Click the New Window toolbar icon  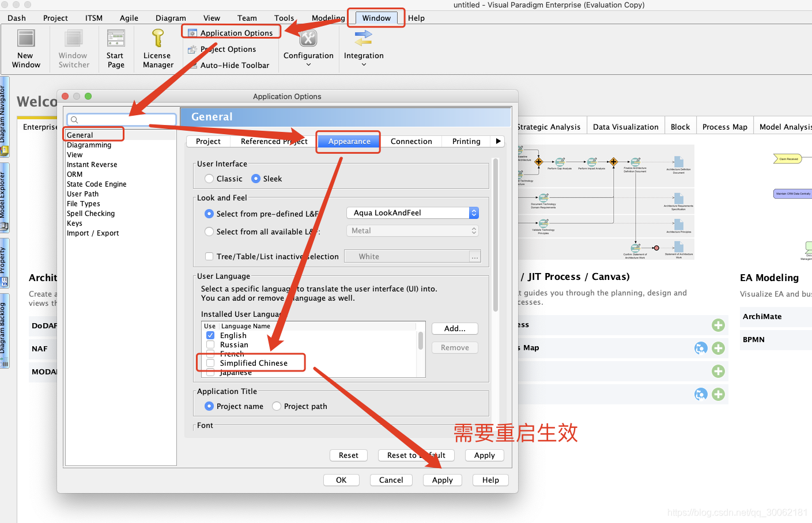click(26, 39)
